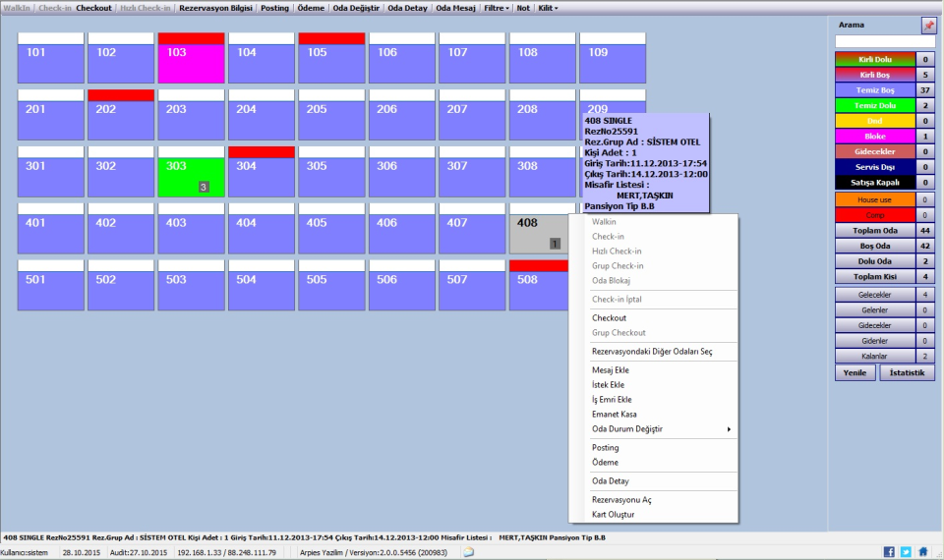Select the magenta Bloke status swatch
This screenshot has width=944, height=560.
point(875,136)
